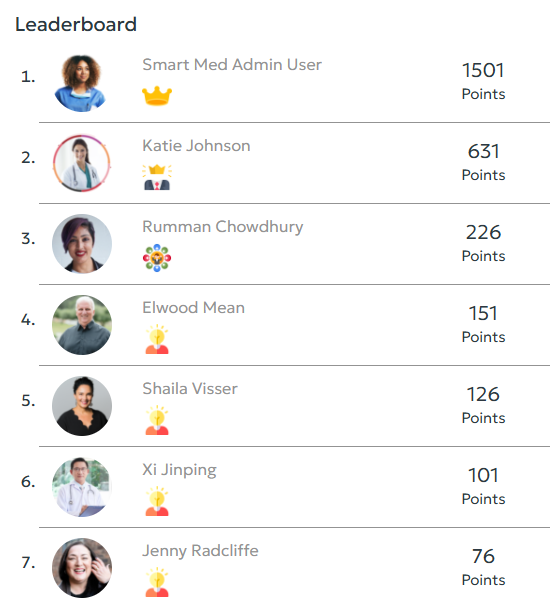Select Rumman Chowdhury's avatar picture

(82, 244)
